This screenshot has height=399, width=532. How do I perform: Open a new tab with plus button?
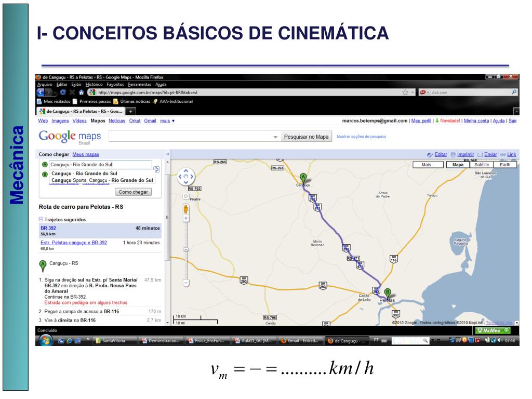[x=130, y=111]
